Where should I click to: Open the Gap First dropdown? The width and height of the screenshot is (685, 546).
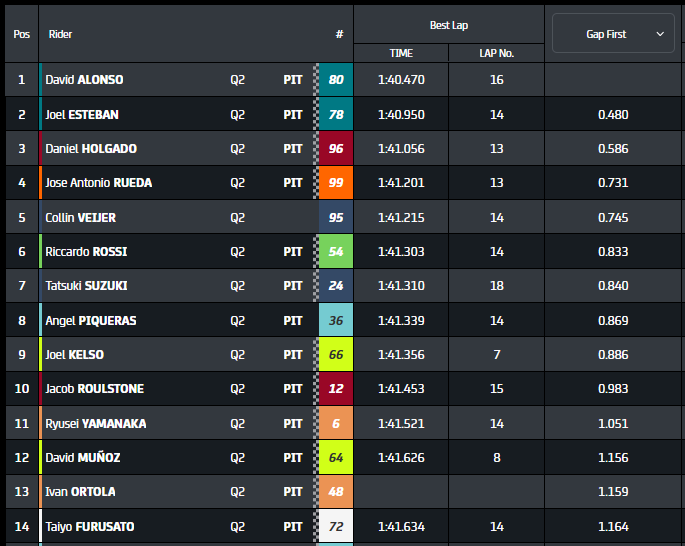click(613, 34)
